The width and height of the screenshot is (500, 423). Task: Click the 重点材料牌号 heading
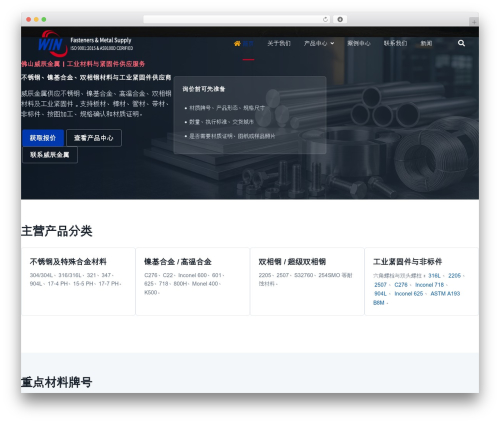[x=57, y=382]
